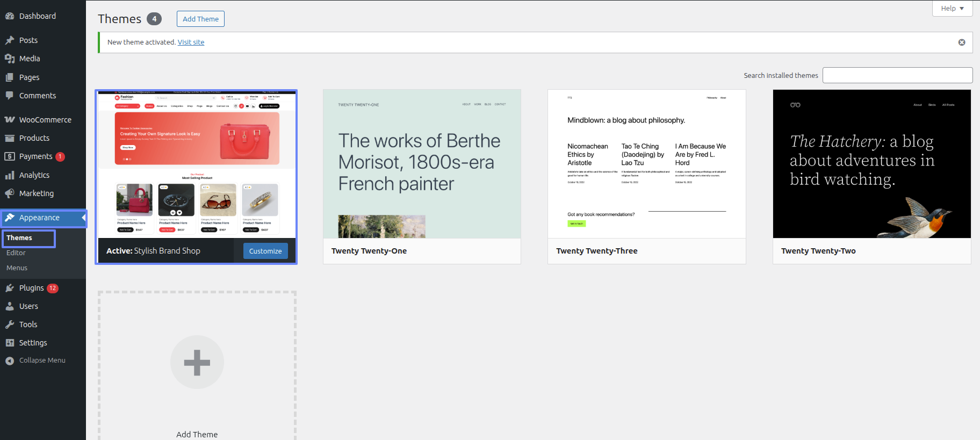This screenshot has width=980, height=440.
Task: Click the Twenty Twenty-Two theme name
Action: [818, 251]
